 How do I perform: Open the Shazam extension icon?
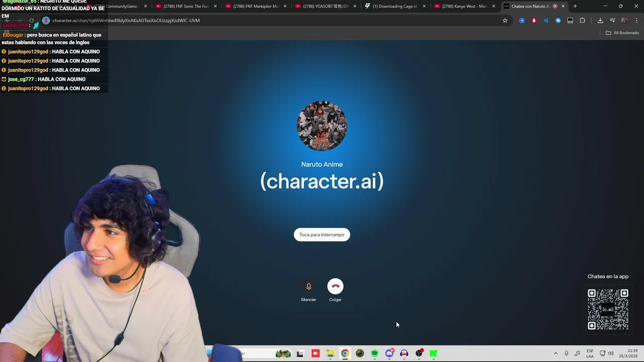[x=558, y=21]
